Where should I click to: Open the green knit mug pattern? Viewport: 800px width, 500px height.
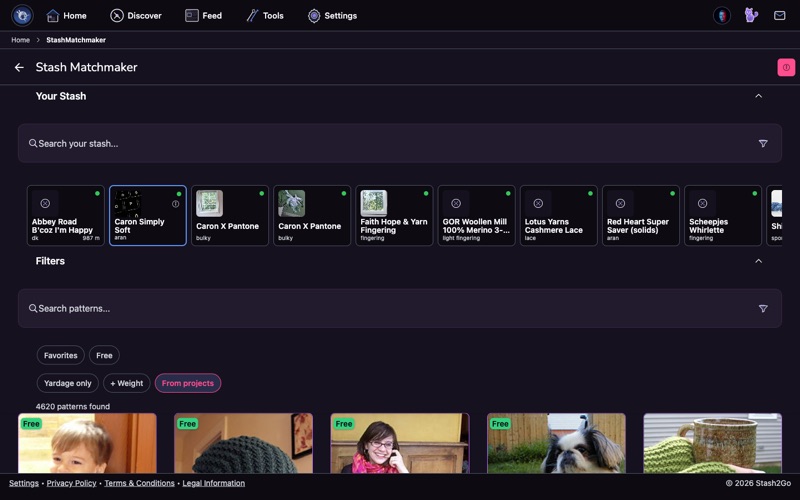pyautogui.click(x=713, y=443)
